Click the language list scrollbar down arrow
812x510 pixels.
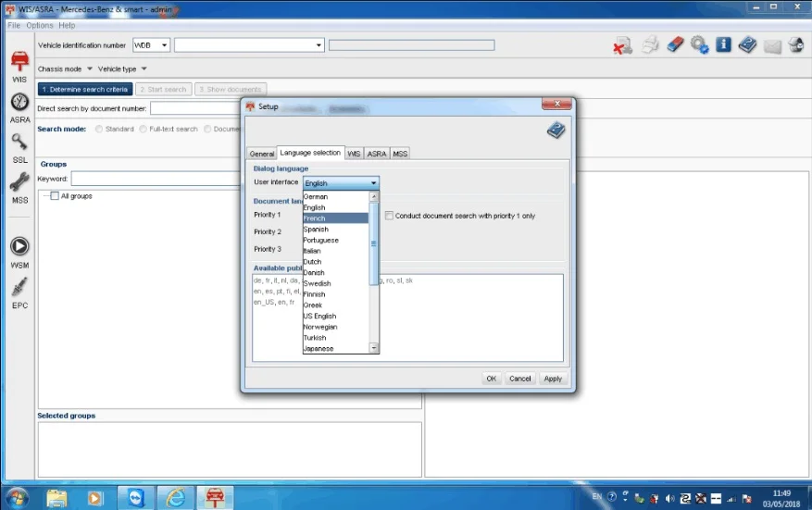(x=374, y=348)
